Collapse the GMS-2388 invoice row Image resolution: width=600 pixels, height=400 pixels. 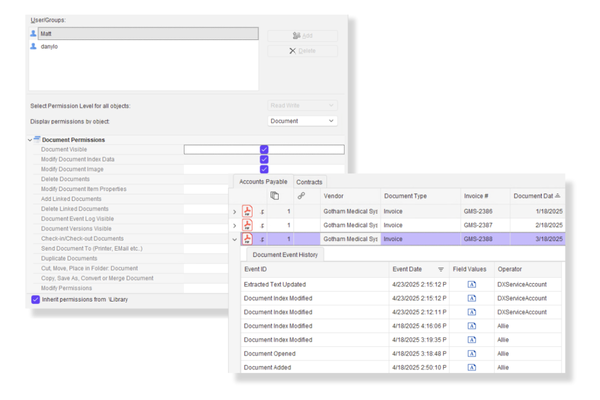(x=235, y=239)
